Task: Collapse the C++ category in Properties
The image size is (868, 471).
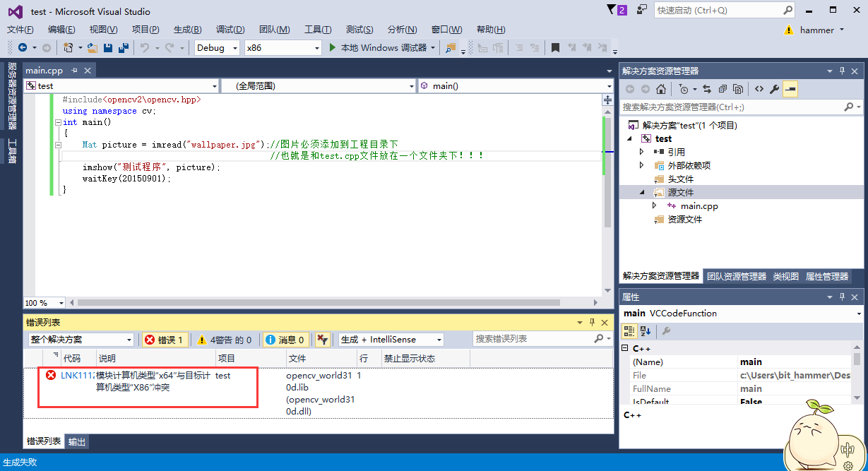Action: (x=624, y=348)
